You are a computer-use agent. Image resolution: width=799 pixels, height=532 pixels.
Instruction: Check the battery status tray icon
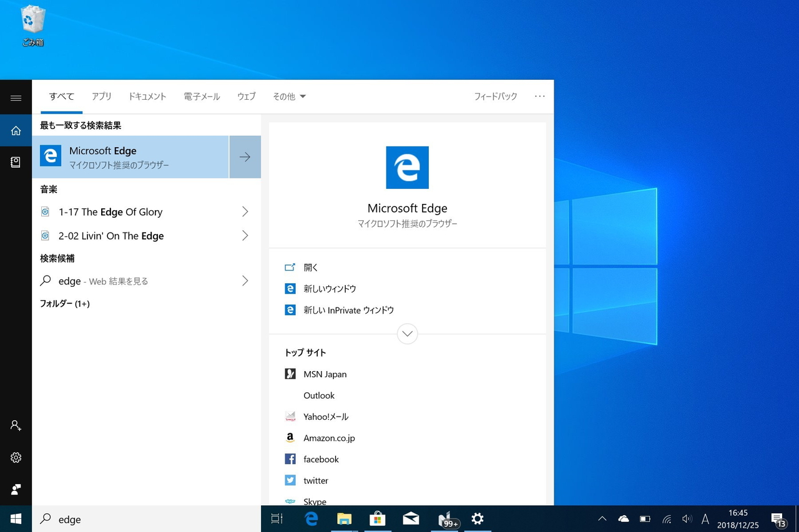pyautogui.click(x=645, y=519)
